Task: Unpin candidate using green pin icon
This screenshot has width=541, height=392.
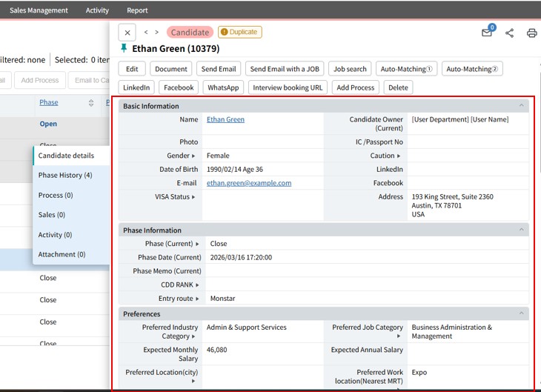Action: point(124,48)
